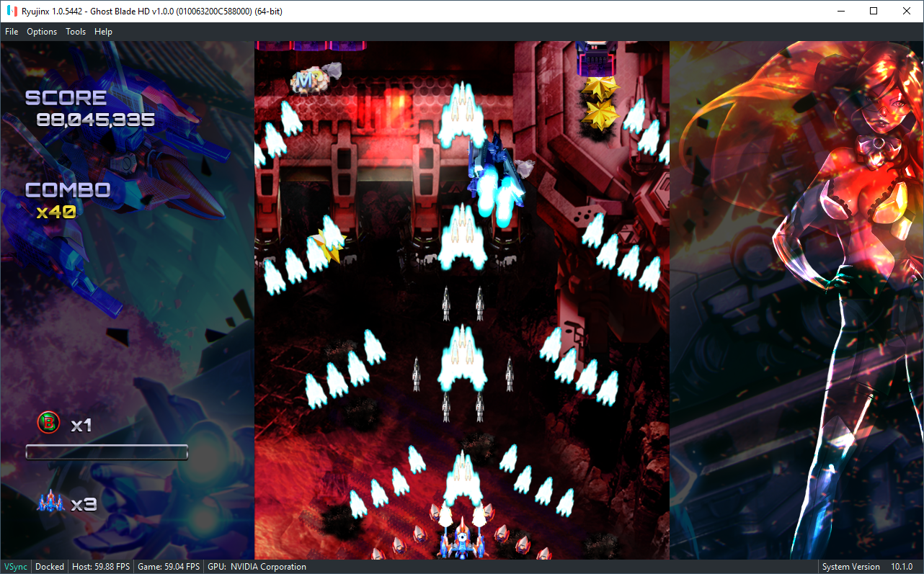
Task: Maximize the Ryujinx window
Action: coord(874,11)
